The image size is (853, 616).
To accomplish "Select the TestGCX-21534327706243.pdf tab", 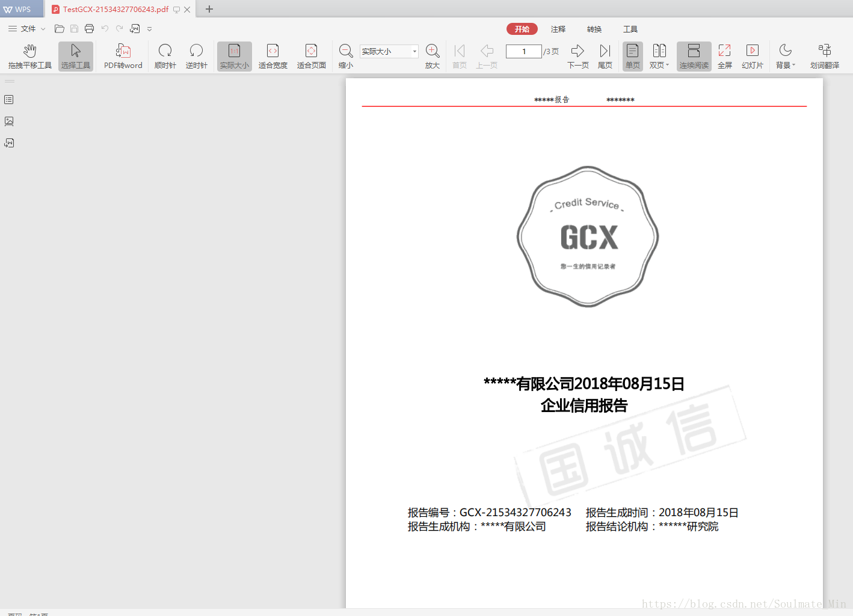I will (x=115, y=9).
